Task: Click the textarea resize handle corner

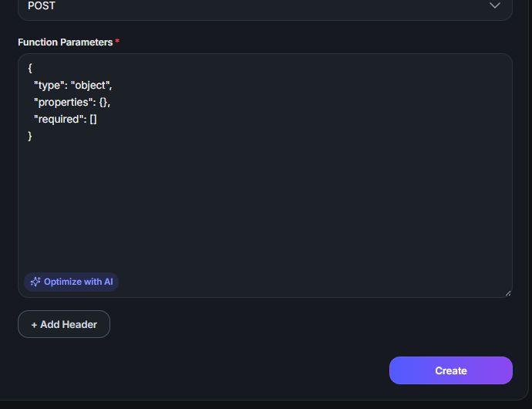Action: (x=508, y=293)
